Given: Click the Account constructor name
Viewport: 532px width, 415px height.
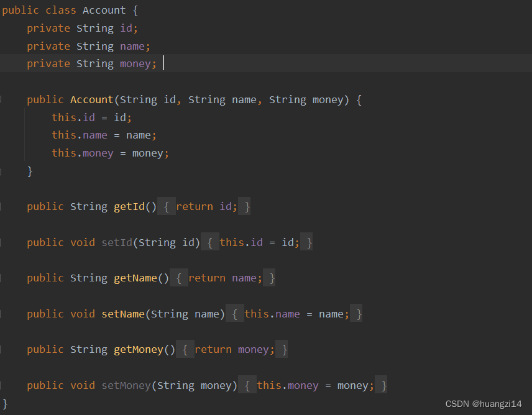Looking at the screenshot, I should [91, 99].
